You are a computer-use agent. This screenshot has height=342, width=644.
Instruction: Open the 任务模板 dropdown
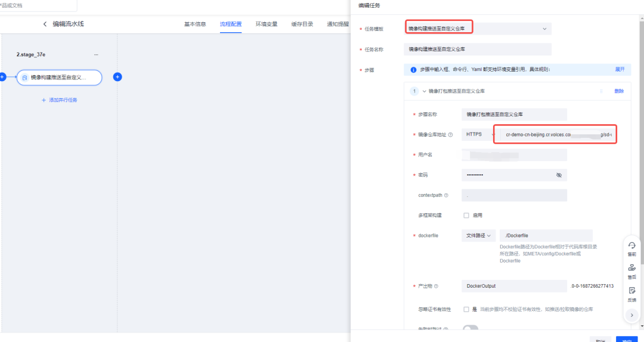click(478, 29)
